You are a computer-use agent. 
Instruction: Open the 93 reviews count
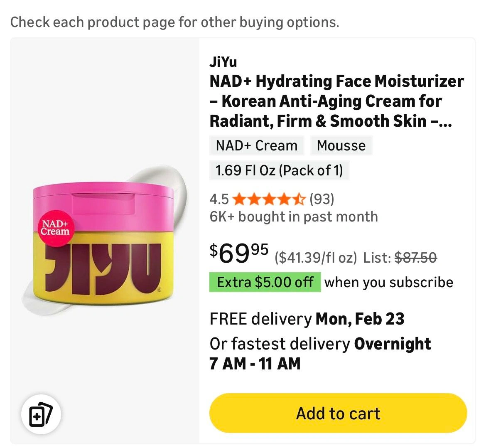(322, 199)
